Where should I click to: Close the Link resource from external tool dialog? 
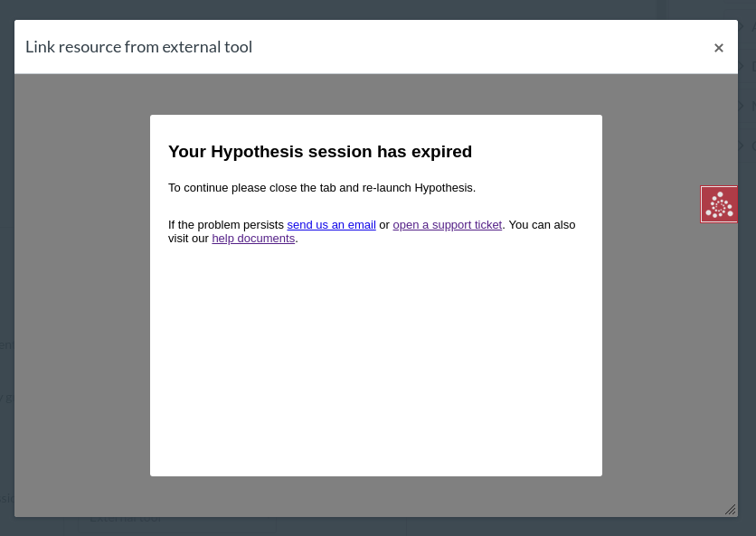click(718, 48)
